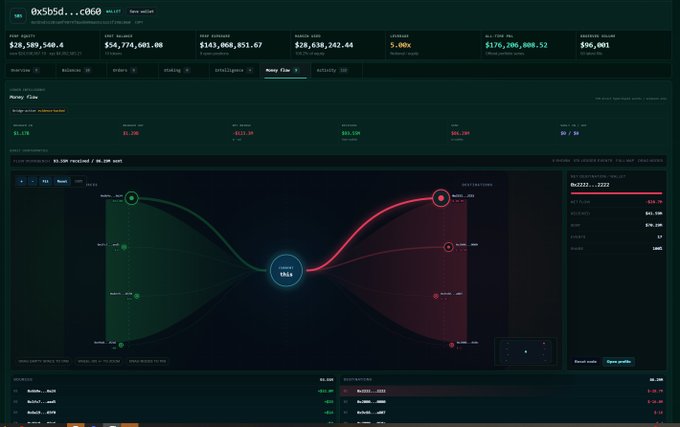
Task: Click the spot balance $54,774,601.08
Action: coord(134,45)
